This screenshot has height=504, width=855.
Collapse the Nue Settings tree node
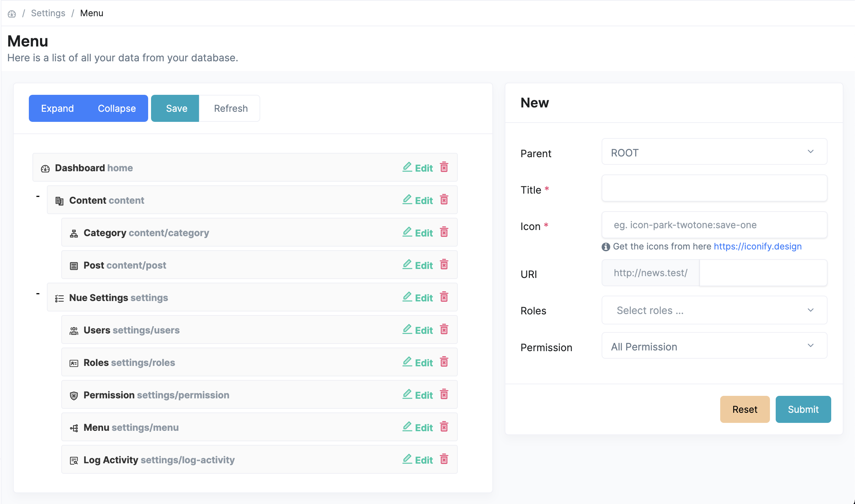(x=38, y=294)
